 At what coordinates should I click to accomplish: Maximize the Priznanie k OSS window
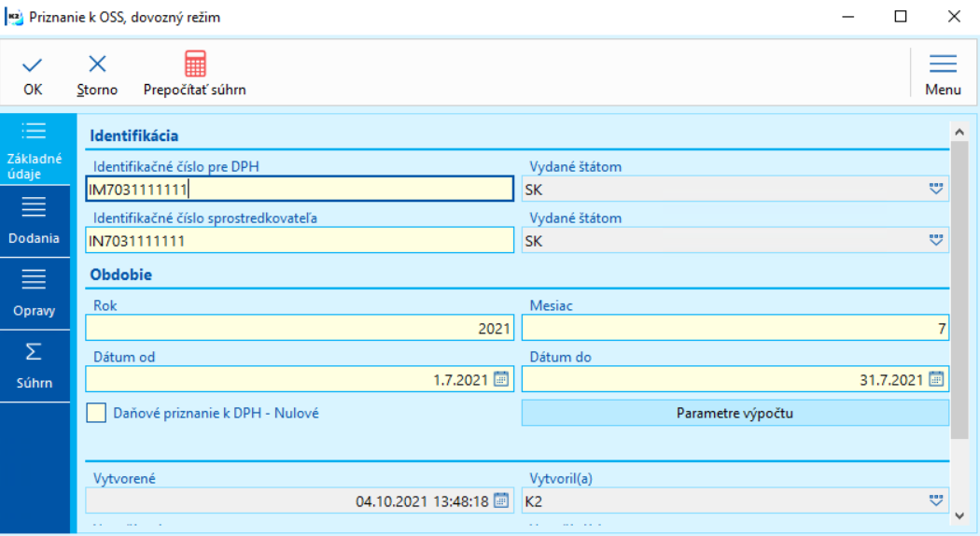901,17
